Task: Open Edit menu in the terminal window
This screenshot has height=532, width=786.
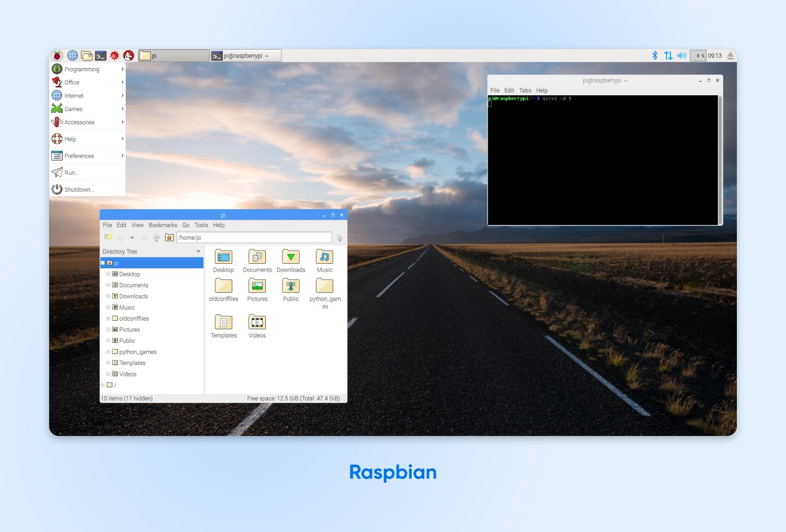Action: point(509,90)
